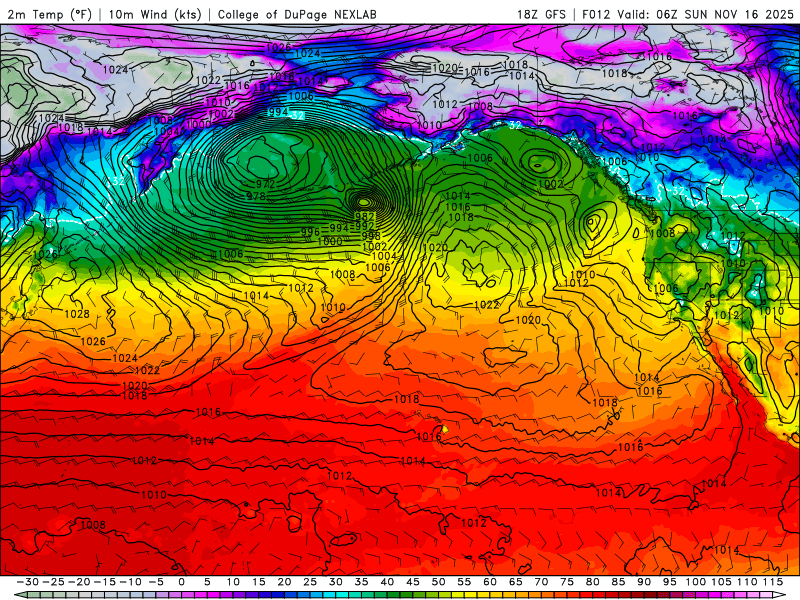Click the -30 temperature scale label
The height and width of the screenshot is (600, 800).
coord(28,582)
